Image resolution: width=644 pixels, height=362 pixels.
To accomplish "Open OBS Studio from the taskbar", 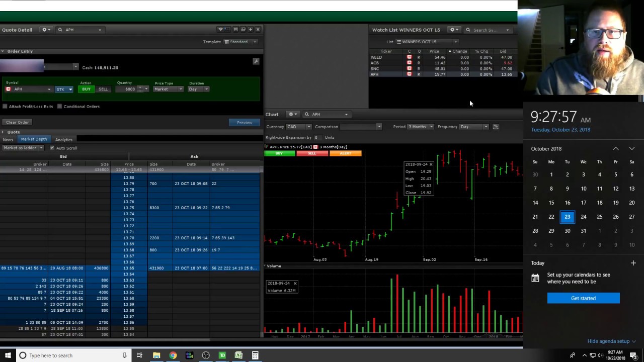I will (x=206, y=355).
